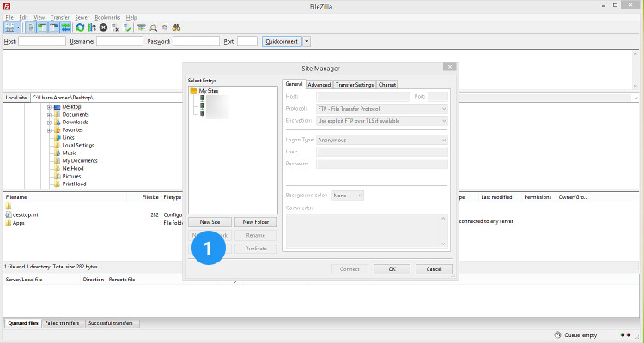Toggle message log display icon
Image resolution: width=644 pixels, height=343 pixels.
[31, 27]
